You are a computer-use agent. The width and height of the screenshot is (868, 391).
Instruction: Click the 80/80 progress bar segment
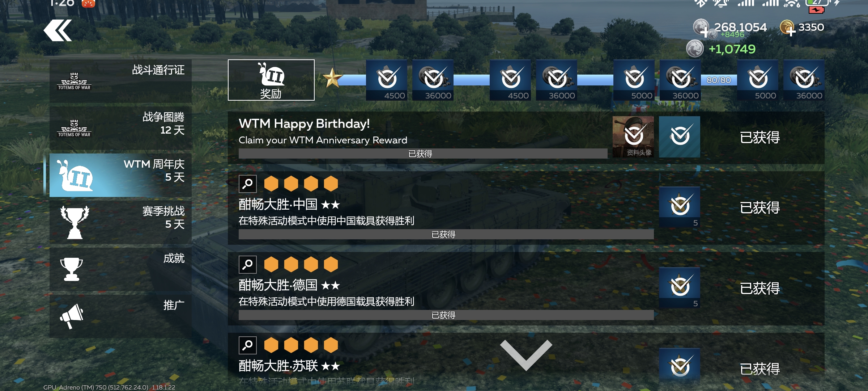point(719,80)
